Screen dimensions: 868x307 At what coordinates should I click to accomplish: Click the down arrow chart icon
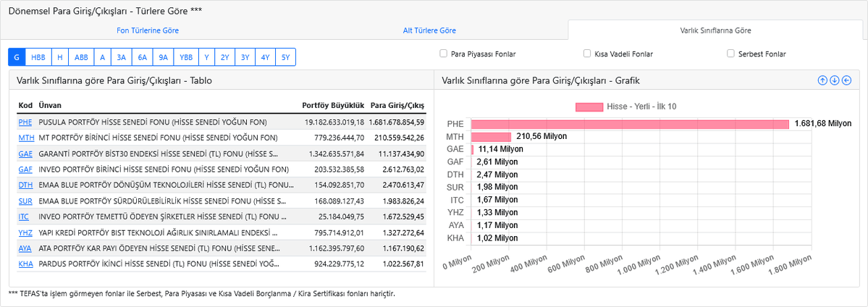coord(834,81)
